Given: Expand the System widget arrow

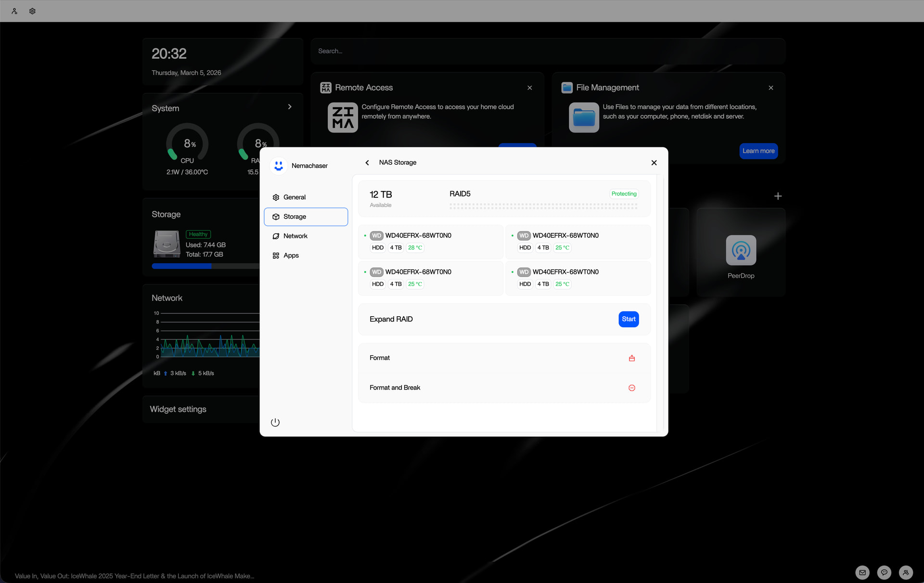Looking at the screenshot, I should (x=290, y=107).
